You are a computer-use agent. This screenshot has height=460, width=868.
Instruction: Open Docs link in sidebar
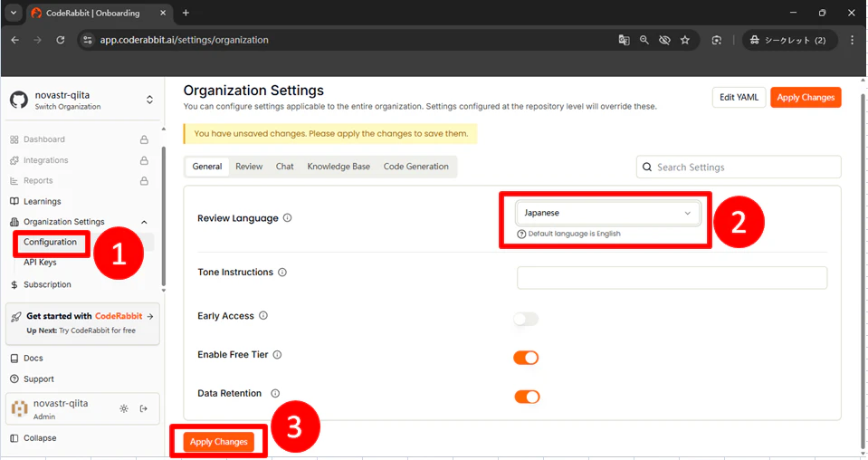33,359
